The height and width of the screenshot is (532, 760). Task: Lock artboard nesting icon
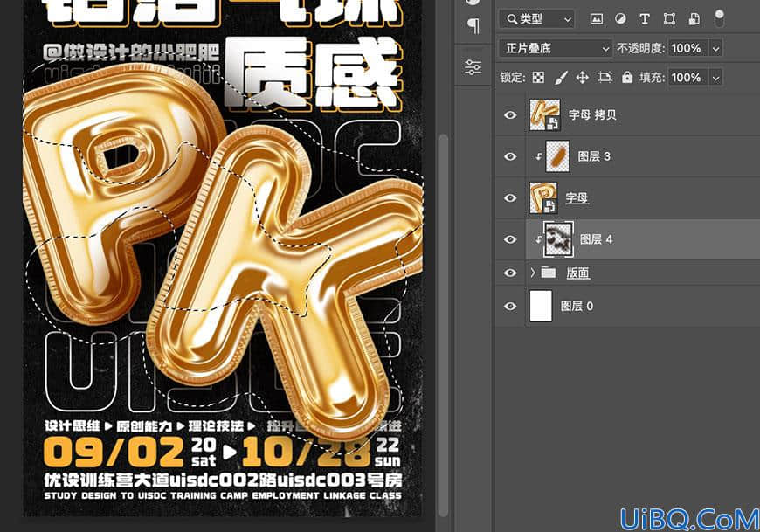coord(605,78)
